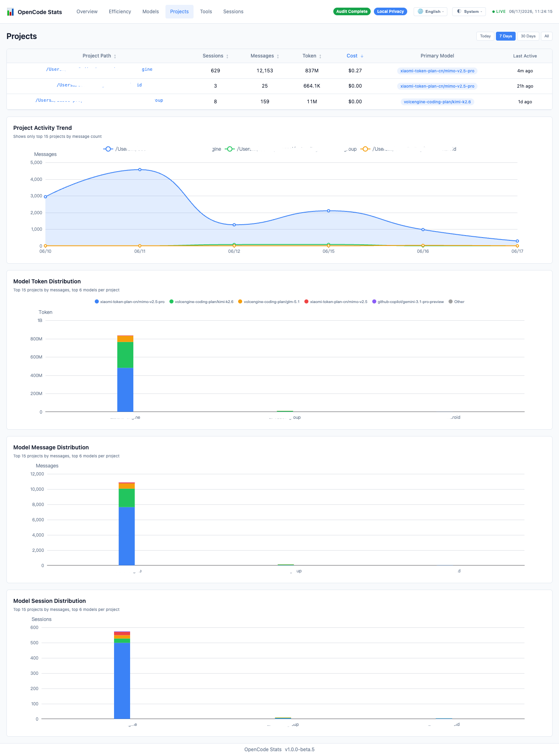Click red segment of session distribution bar
Screen dimensions: 559x756
click(x=122, y=633)
